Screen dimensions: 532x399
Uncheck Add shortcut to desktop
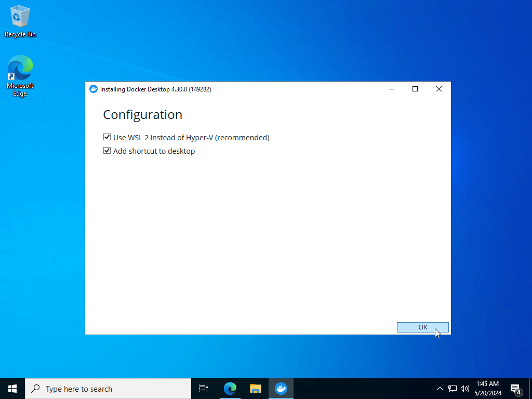(107, 151)
